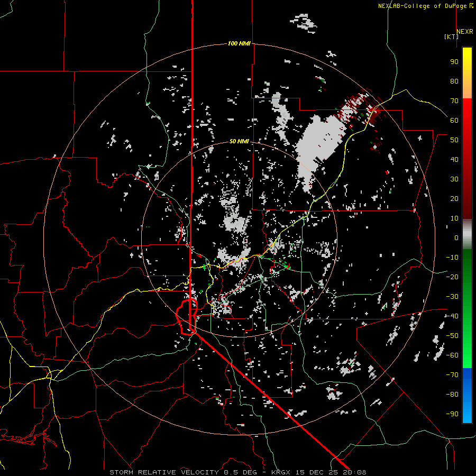Click the 40 value on the velocity scale
This screenshot has width=476, height=476.
point(454,160)
